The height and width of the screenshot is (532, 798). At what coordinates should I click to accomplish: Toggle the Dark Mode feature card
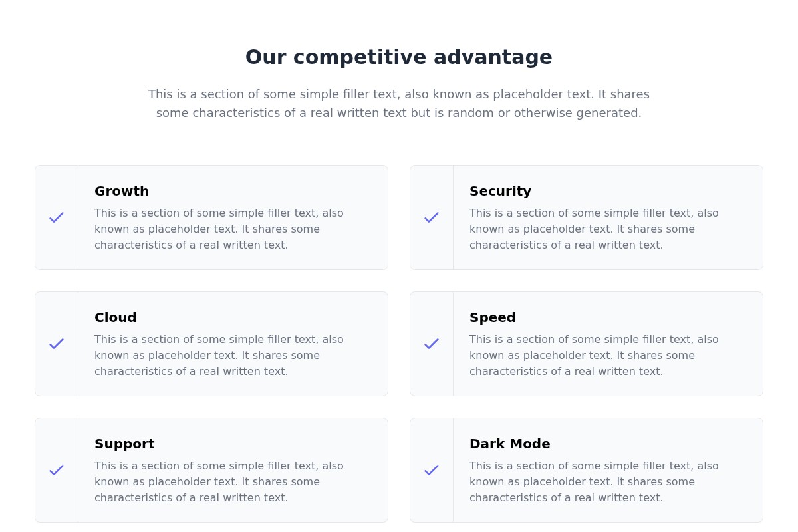[x=587, y=470]
